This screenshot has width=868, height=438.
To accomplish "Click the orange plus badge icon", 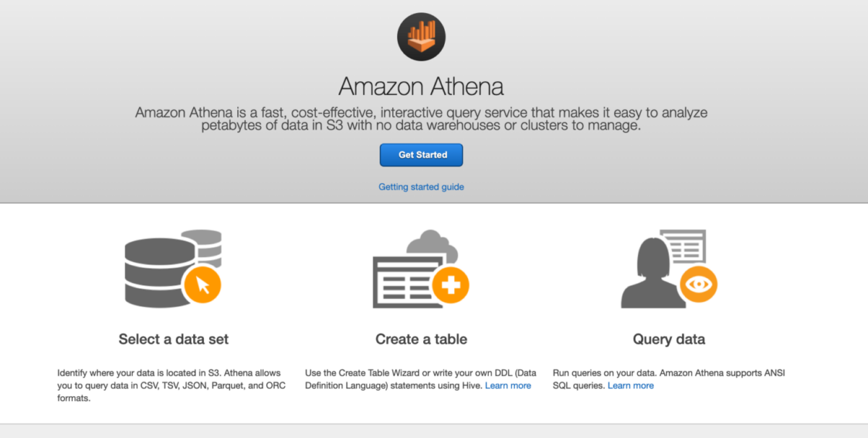I will point(451,285).
